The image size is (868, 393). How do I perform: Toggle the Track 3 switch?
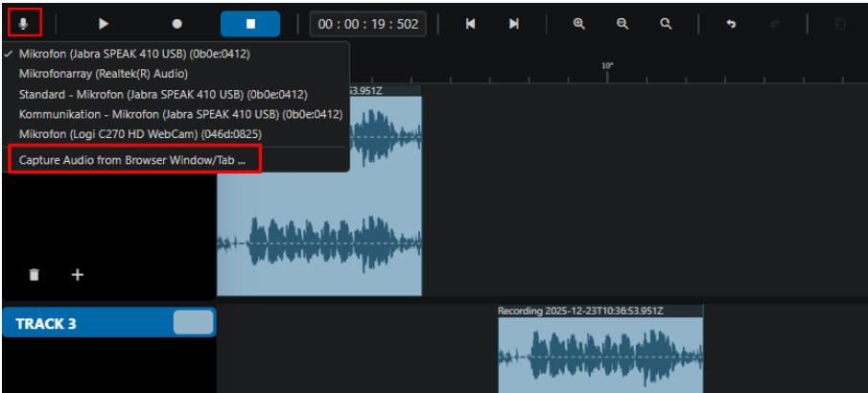(193, 322)
